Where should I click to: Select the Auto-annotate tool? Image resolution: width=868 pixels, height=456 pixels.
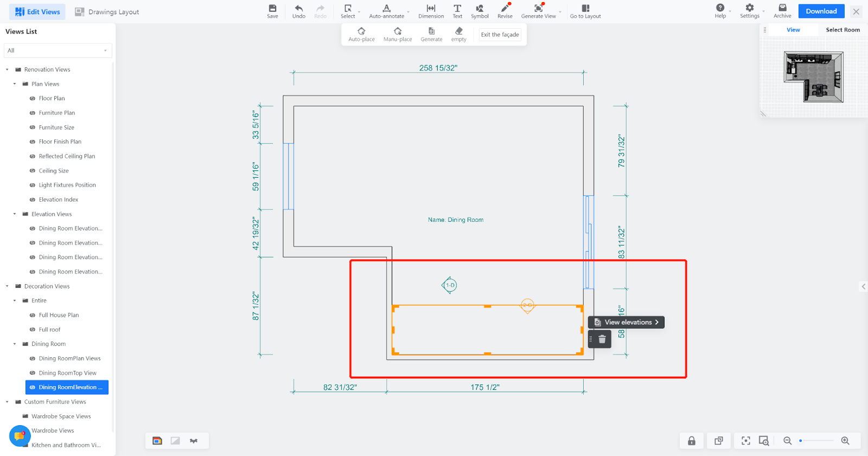click(386, 11)
